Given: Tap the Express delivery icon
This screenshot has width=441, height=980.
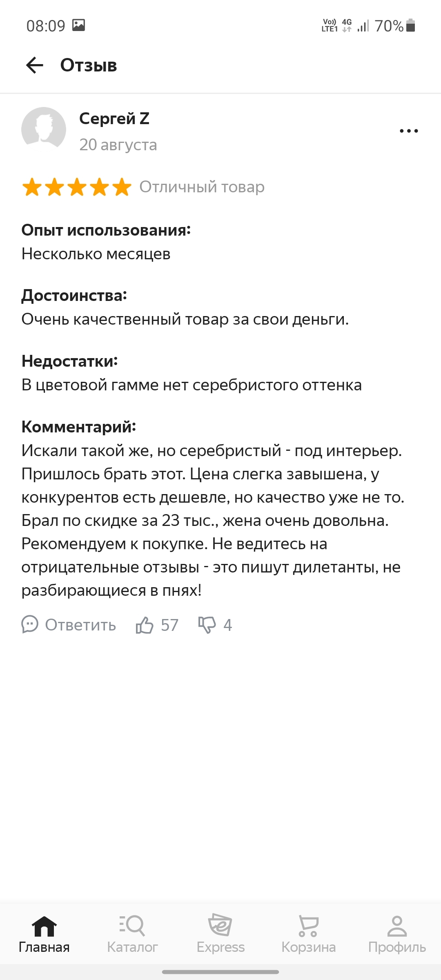Looking at the screenshot, I should tap(220, 925).
